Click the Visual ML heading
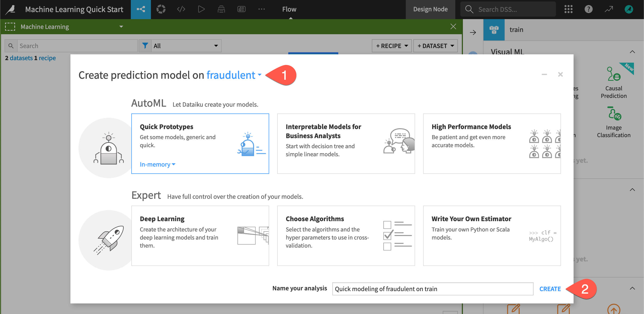The height and width of the screenshot is (314, 644). 507,52
